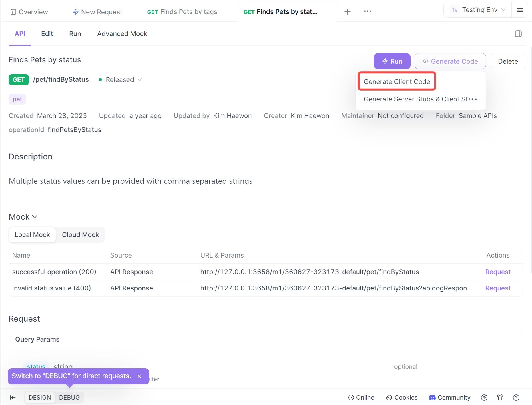Choose Generate Client Code menu entry

[397, 81]
